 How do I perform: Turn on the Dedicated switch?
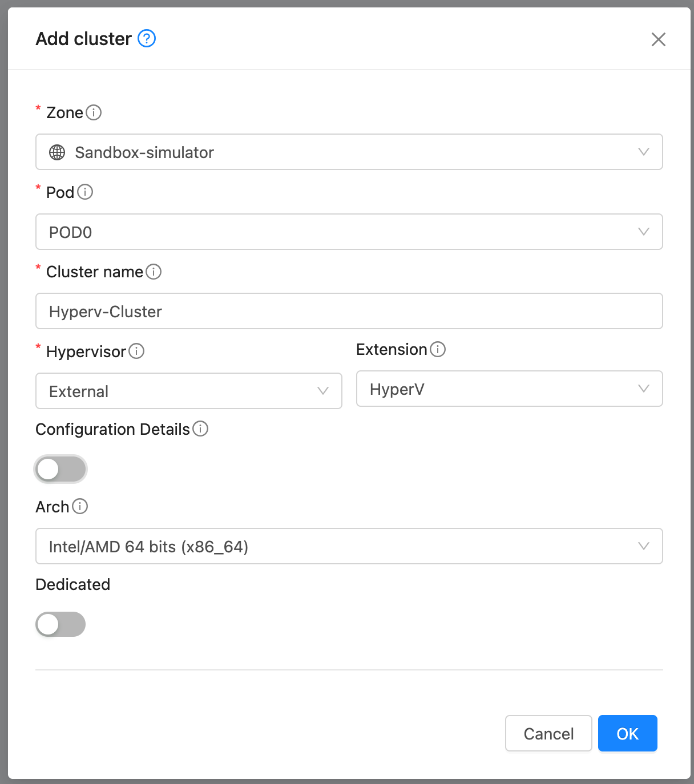coord(60,624)
